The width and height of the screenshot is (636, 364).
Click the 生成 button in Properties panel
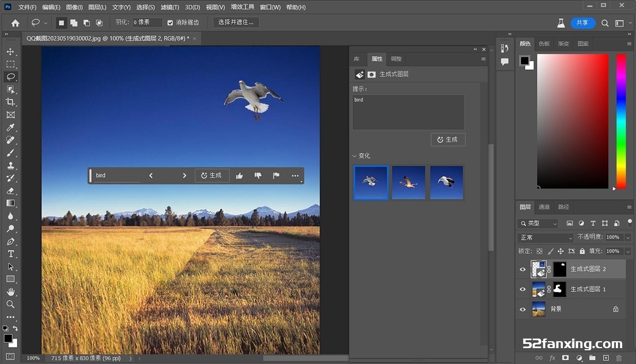[x=448, y=139]
